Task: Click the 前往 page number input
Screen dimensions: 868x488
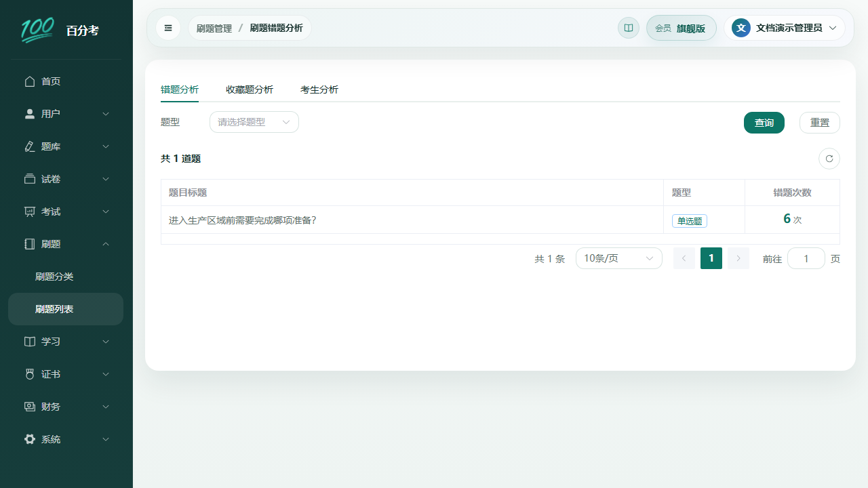Action: (806, 258)
